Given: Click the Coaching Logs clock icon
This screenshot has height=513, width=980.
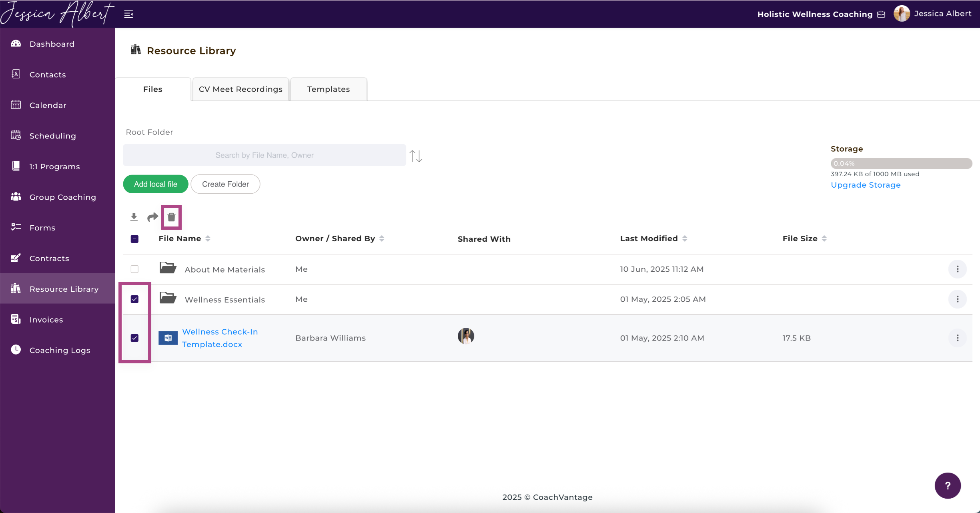Looking at the screenshot, I should 16,350.
